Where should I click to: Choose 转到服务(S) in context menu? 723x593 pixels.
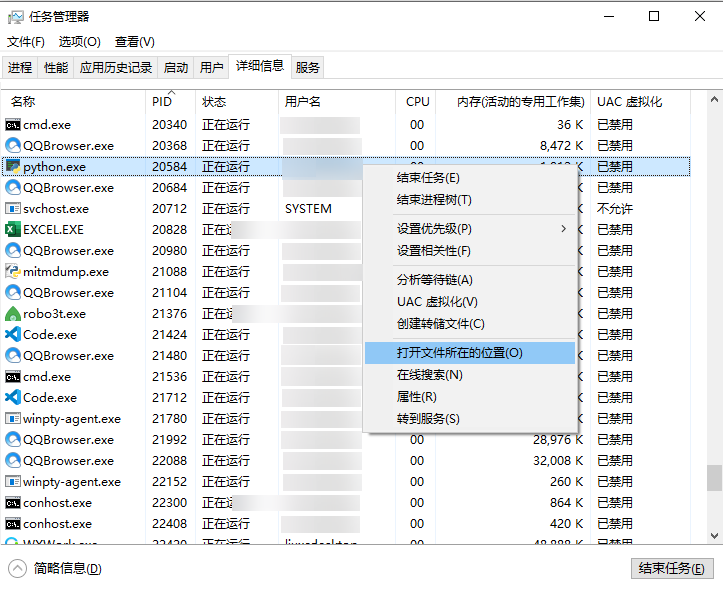pos(469,419)
